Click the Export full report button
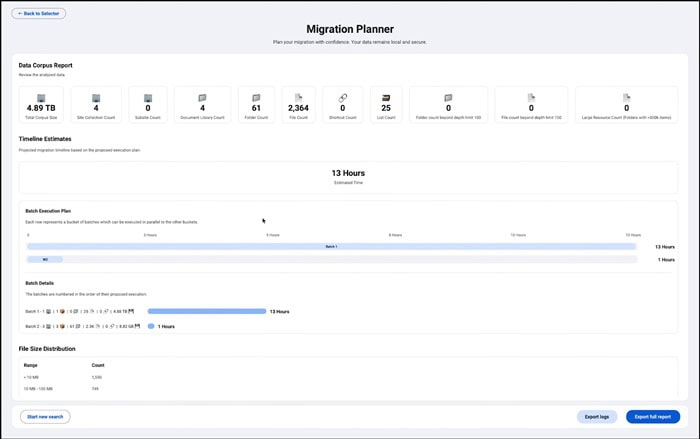Viewport: 700px width, 439px height. click(653, 417)
